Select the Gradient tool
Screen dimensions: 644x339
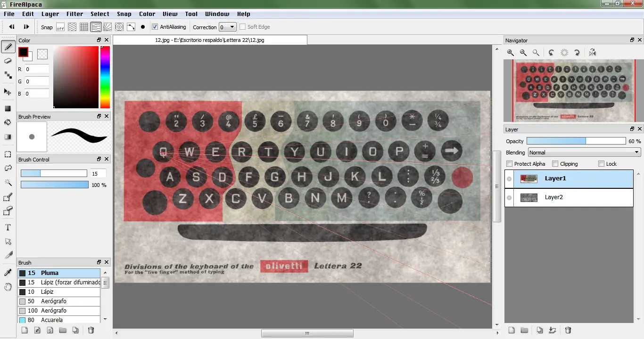coord(8,137)
